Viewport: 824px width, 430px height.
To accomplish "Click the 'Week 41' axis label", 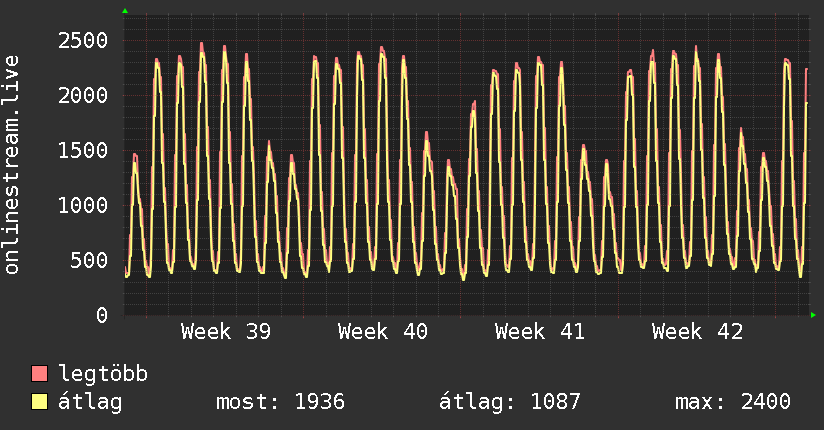I will [540, 332].
